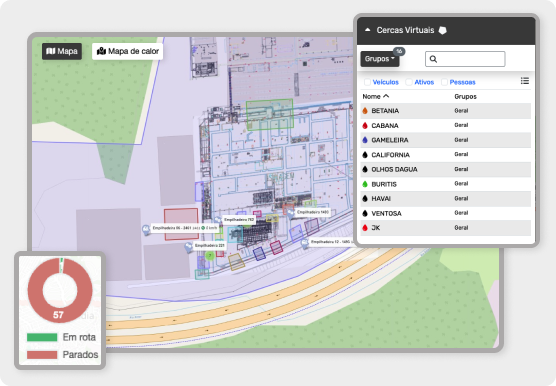
Task: Switch to the Mapa de calor tab
Action: 128,51
